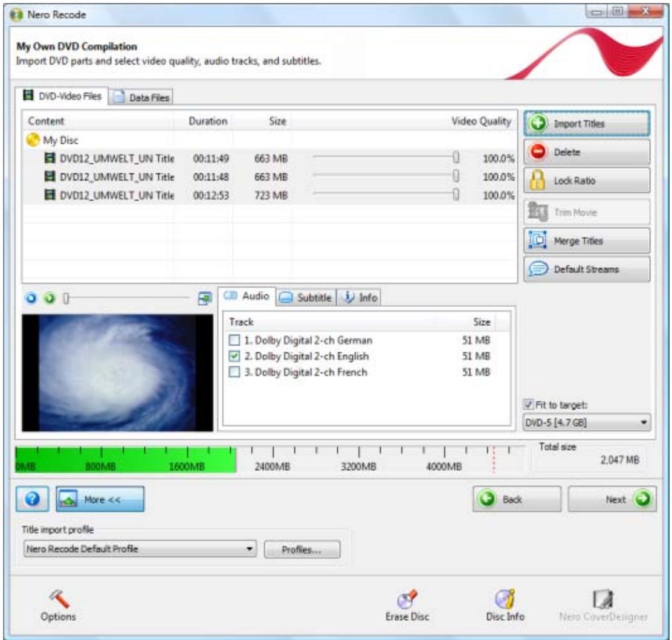672x640 pixels.
Task: Click the Import Titles button
Action: [x=586, y=123]
